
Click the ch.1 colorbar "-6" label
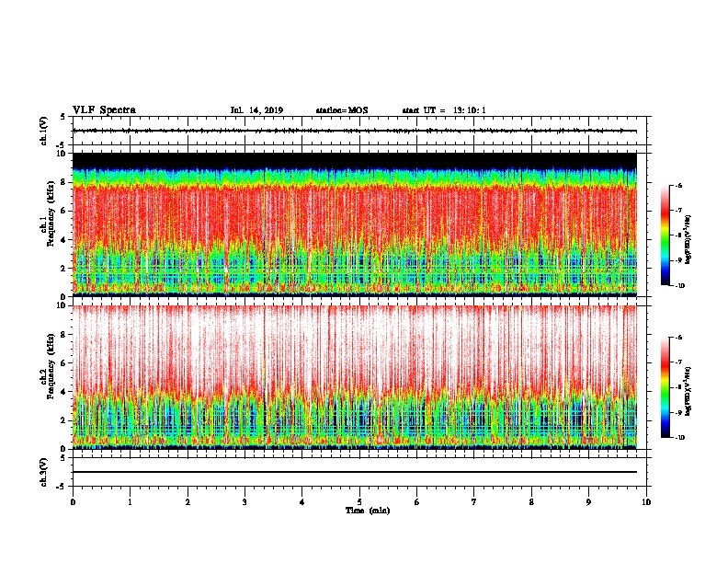(x=677, y=185)
